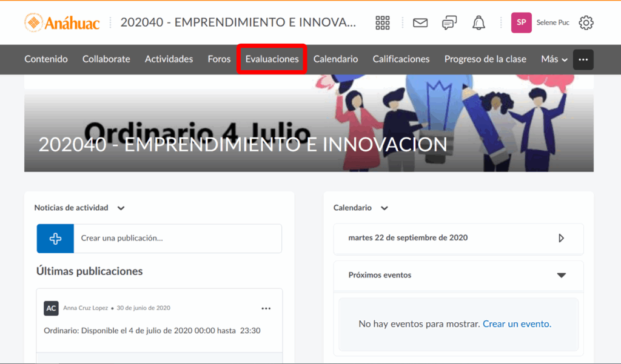621x364 pixels.
Task: Click the SP user avatar
Action: click(x=521, y=23)
